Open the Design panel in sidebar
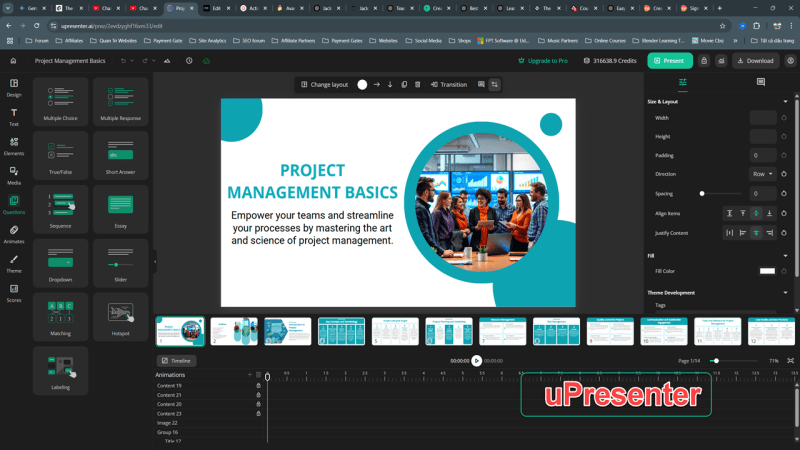Screen dimensions: 800x450 (x=14, y=87)
